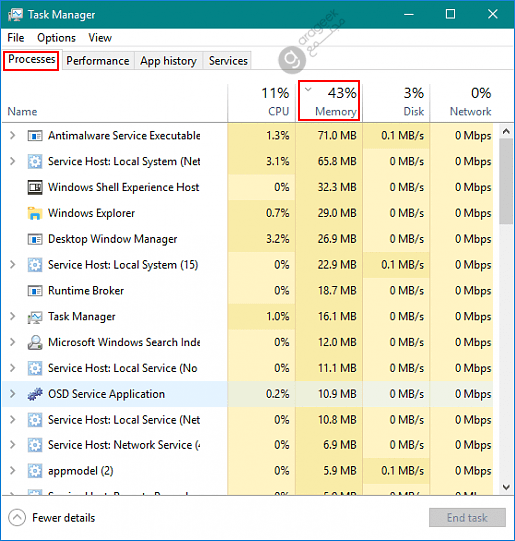Expand the Task Manager process row
This screenshot has width=515, height=541.
pyautogui.click(x=12, y=316)
